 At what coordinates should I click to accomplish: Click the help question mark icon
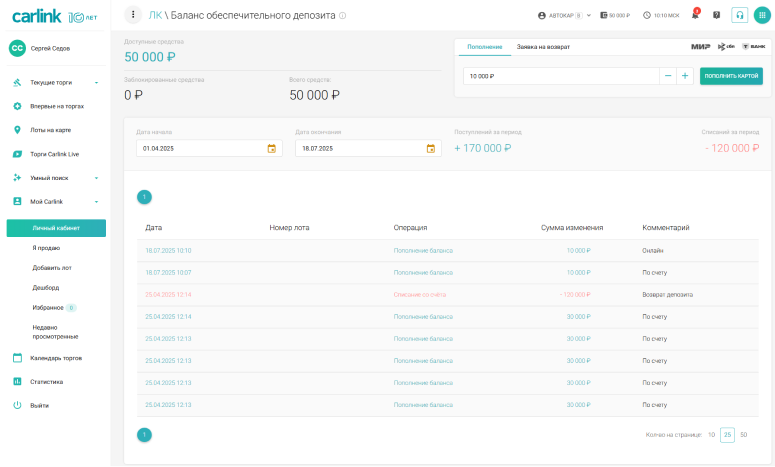716,15
